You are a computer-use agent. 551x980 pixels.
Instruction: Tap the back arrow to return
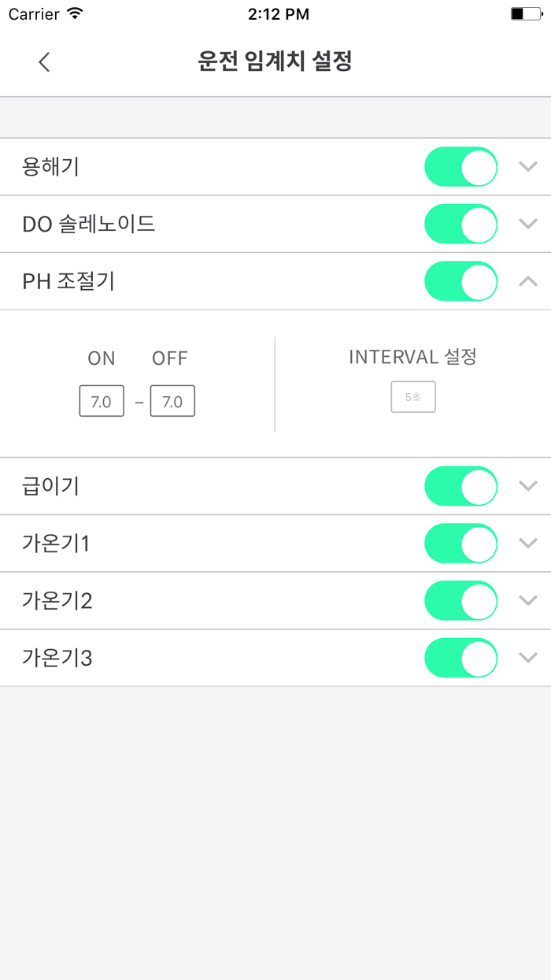pyautogui.click(x=44, y=61)
